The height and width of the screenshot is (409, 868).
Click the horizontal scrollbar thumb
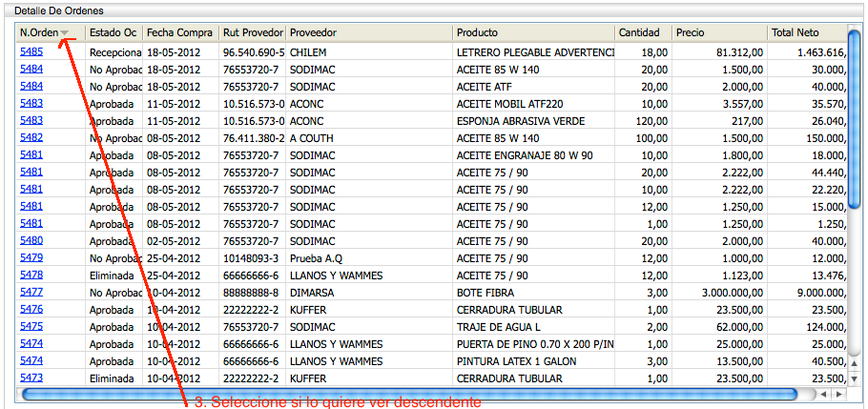click(409, 394)
